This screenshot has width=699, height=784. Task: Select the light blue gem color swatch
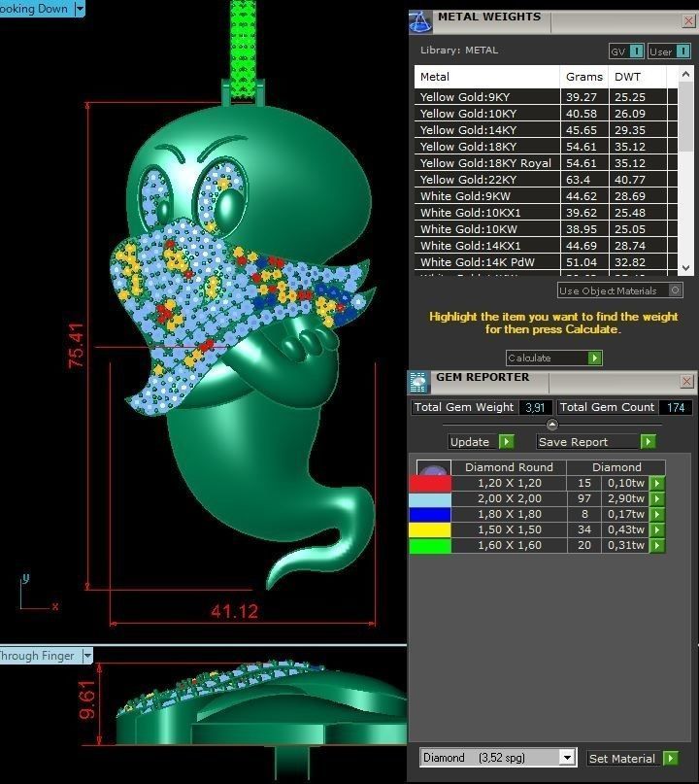point(430,499)
